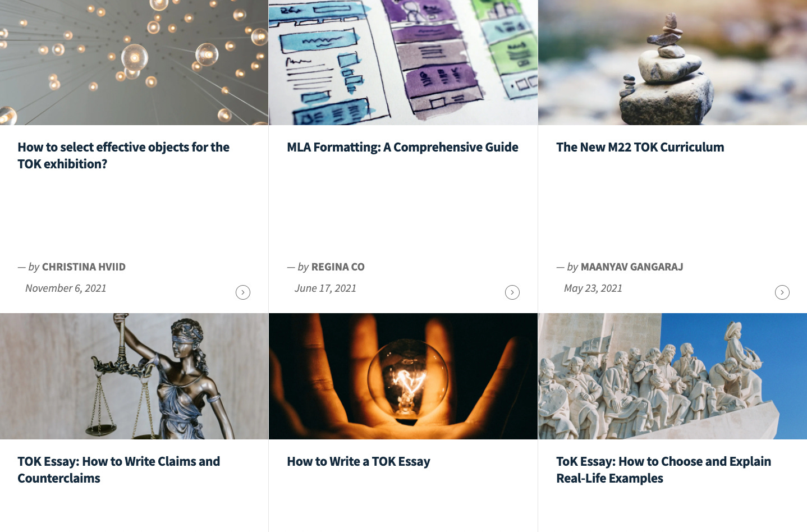Click the glowing light bulbs ceiling thumbnail
This screenshot has width=807, height=532.
(134, 62)
